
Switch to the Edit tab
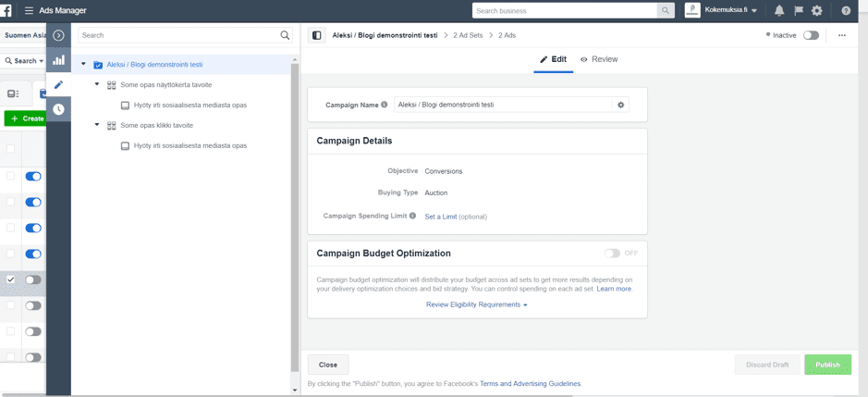click(x=554, y=59)
